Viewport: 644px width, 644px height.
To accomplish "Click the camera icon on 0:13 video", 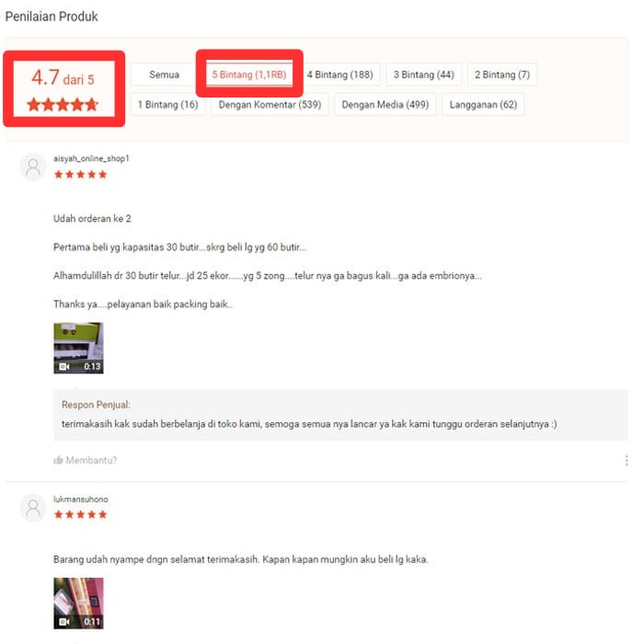I will point(64,366).
